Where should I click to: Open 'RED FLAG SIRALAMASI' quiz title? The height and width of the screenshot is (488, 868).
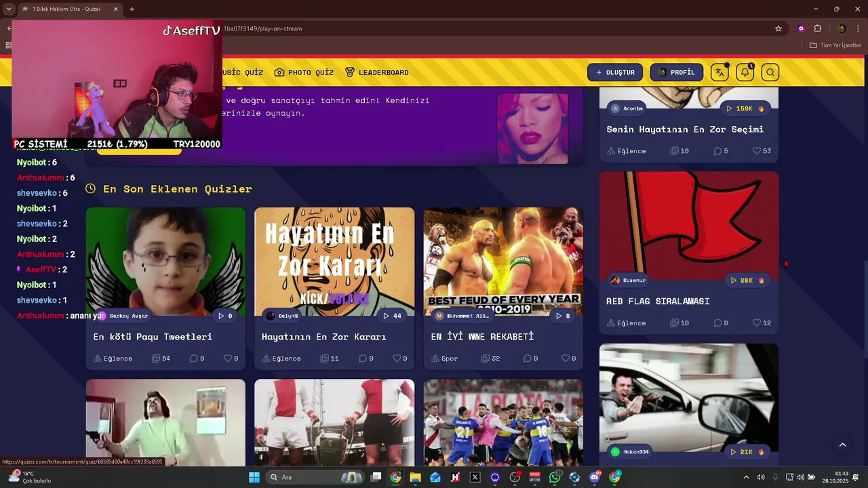point(658,301)
